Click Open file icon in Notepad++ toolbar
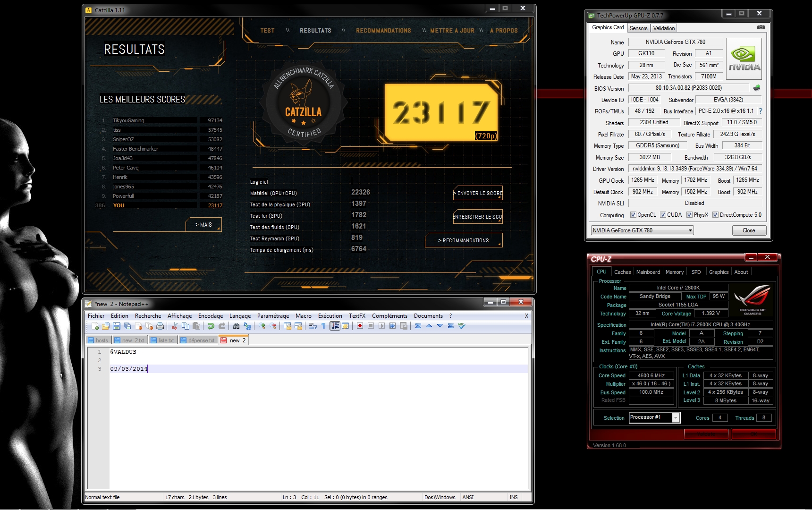 (x=106, y=326)
